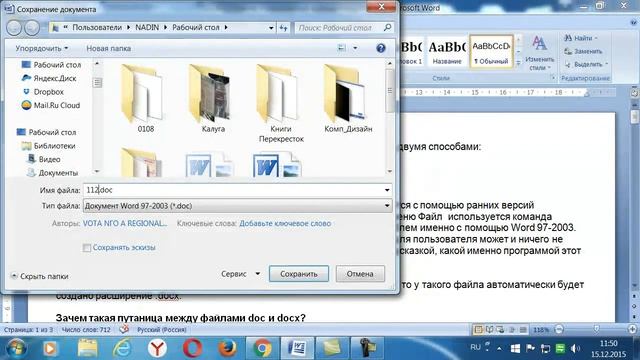Select Рабочий стол under favorites

click(51, 65)
